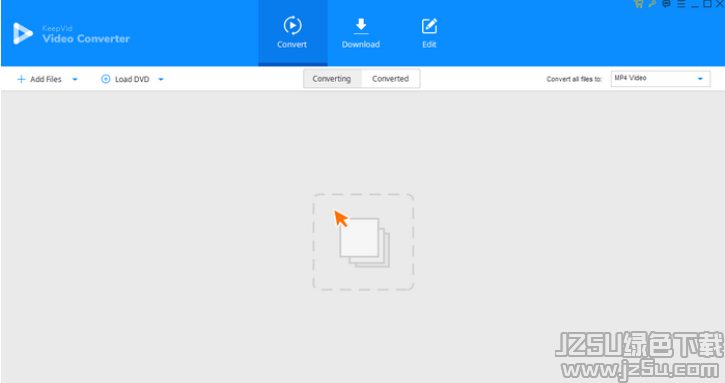Click the key registration icon
The height and width of the screenshot is (383, 725).
(x=652, y=4)
